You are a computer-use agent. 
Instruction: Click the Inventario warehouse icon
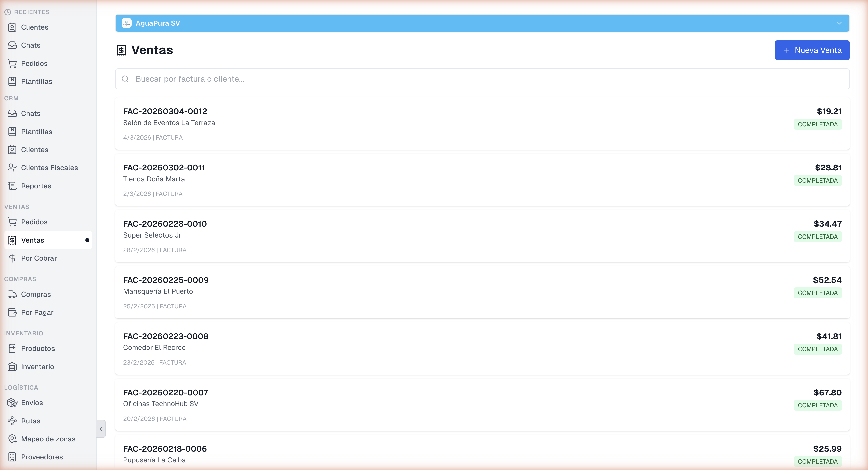point(12,367)
